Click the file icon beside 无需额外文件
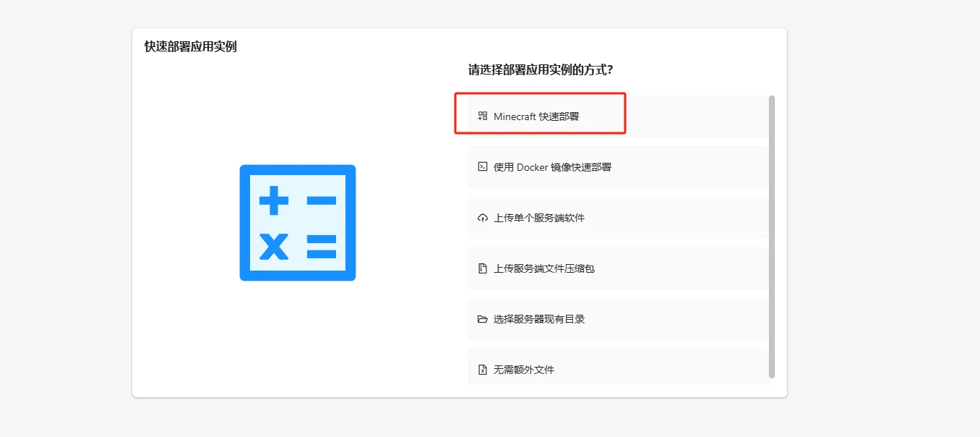 (483, 370)
